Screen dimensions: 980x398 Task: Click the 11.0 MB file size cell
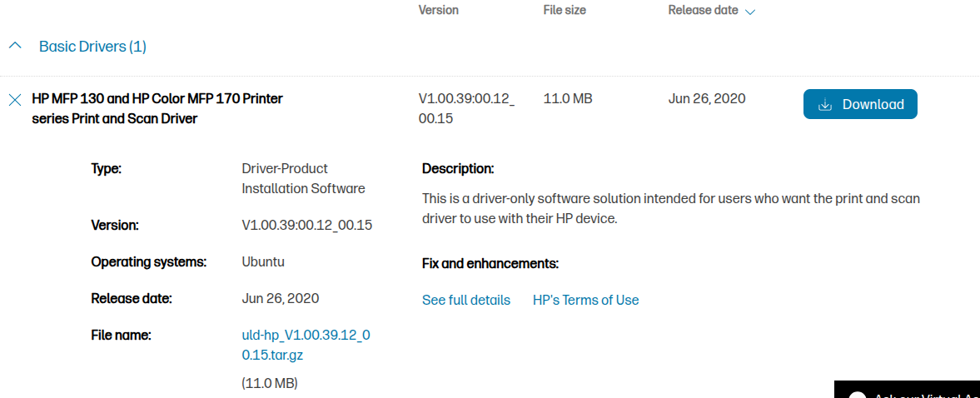(568, 99)
